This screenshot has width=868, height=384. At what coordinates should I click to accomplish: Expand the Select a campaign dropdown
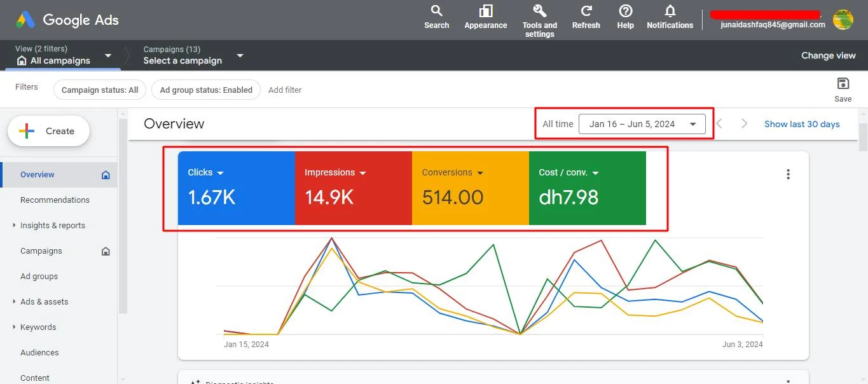[240, 55]
